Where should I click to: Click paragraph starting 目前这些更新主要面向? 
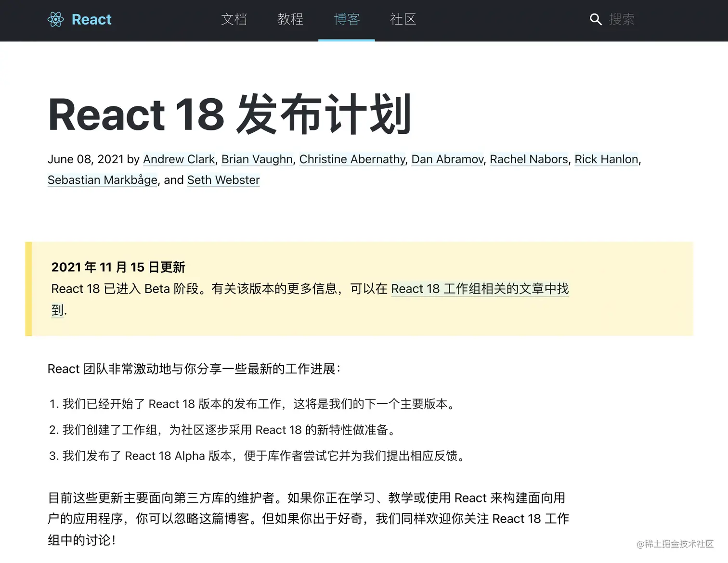coord(308,519)
